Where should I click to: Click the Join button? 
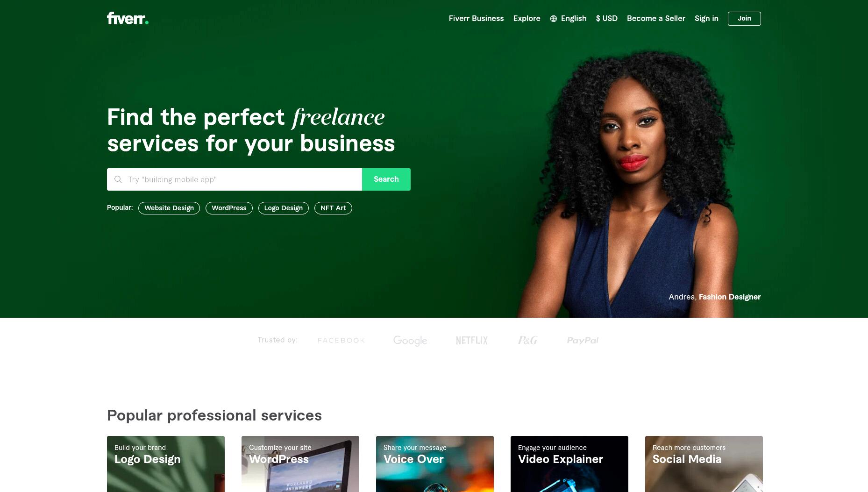point(744,19)
